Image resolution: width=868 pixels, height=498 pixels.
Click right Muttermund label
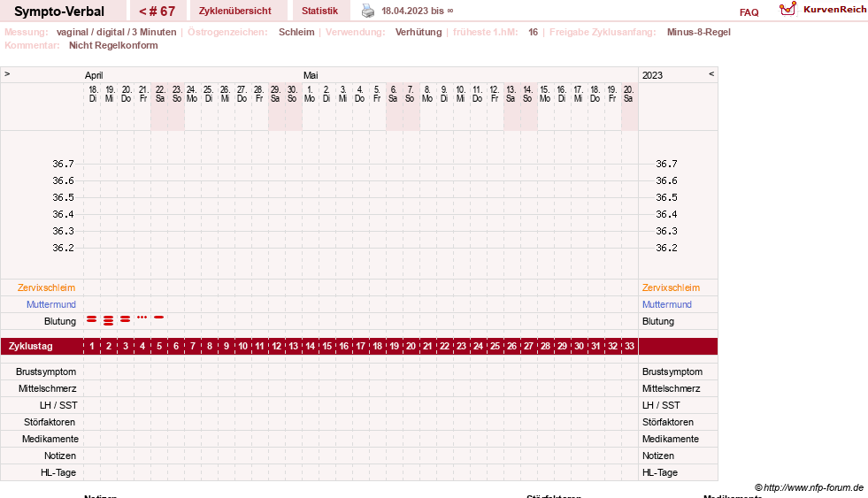point(667,304)
